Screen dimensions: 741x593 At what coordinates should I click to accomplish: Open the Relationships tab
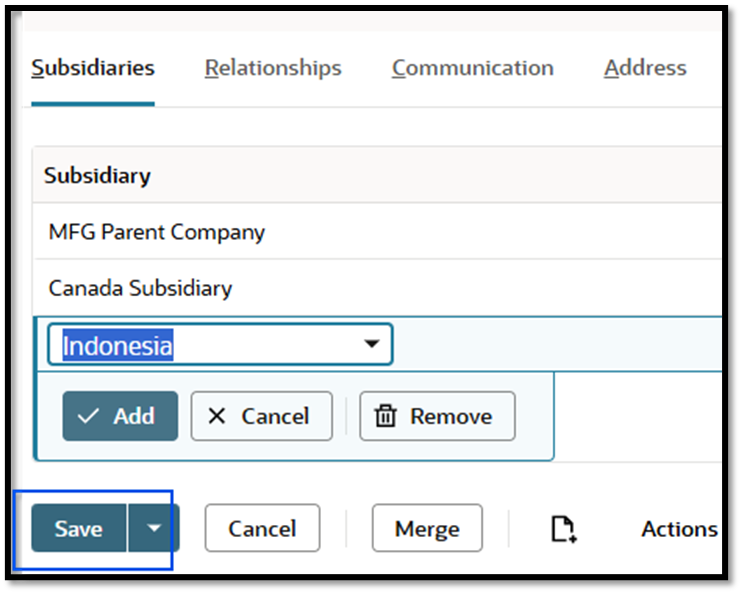click(273, 68)
